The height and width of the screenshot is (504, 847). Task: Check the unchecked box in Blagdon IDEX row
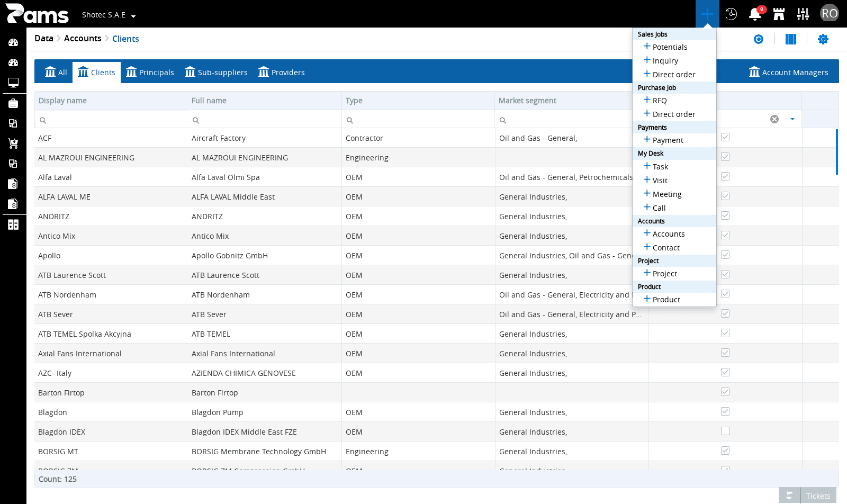tap(725, 431)
